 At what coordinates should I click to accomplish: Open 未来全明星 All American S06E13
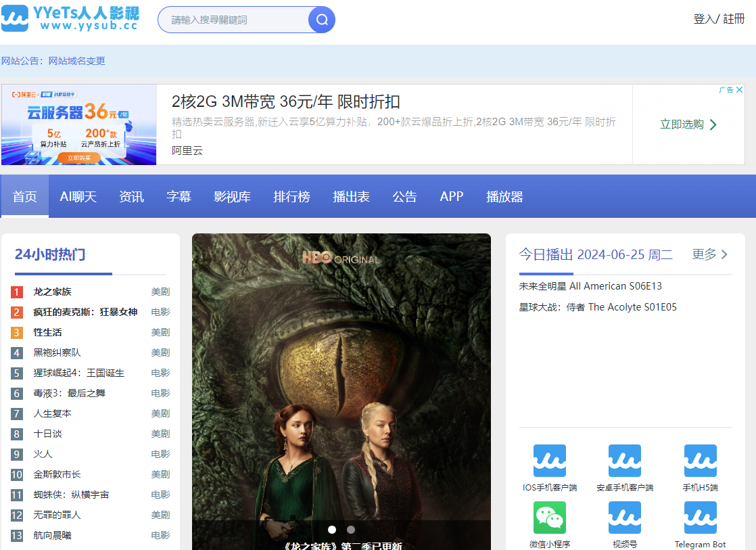[590, 286]
